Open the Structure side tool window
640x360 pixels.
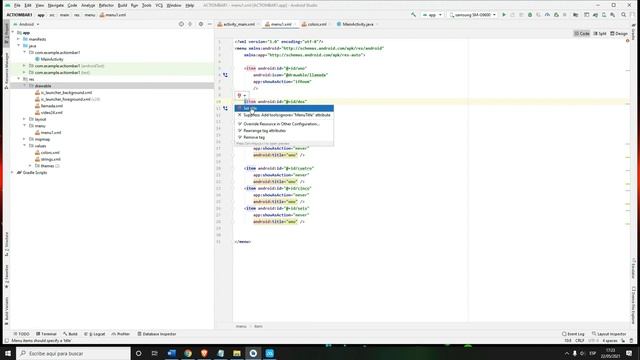point(6,244)
